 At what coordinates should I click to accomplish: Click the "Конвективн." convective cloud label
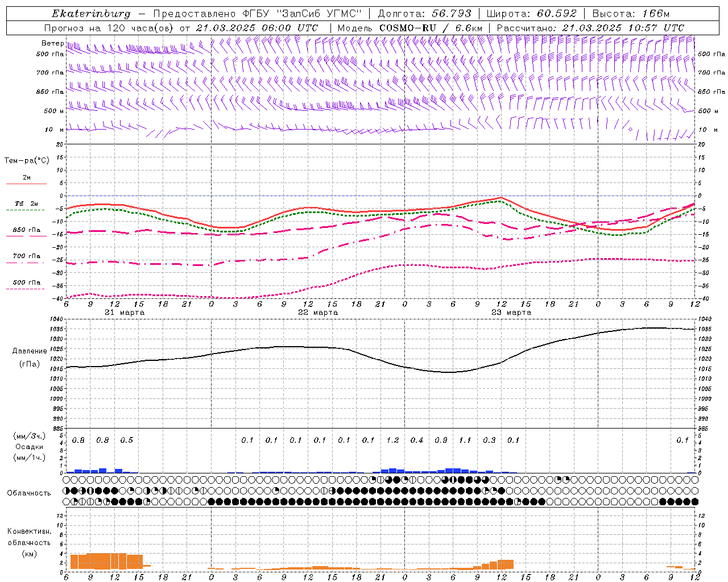[29, 531]
